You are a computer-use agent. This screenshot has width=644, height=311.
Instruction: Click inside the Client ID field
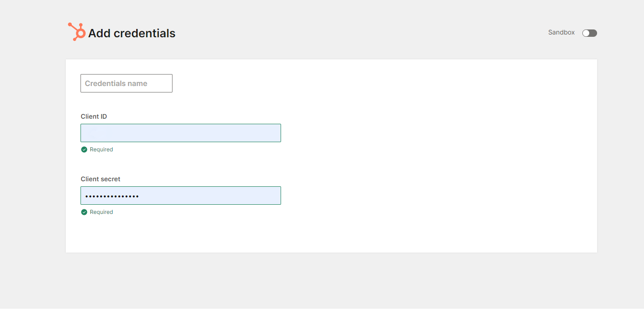point(180,133)
